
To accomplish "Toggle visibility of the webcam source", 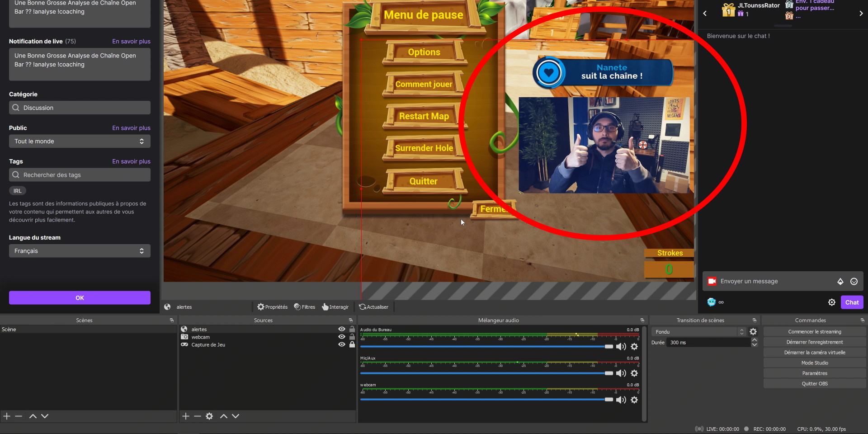I will pyautogui.click(x=342, y=337).
